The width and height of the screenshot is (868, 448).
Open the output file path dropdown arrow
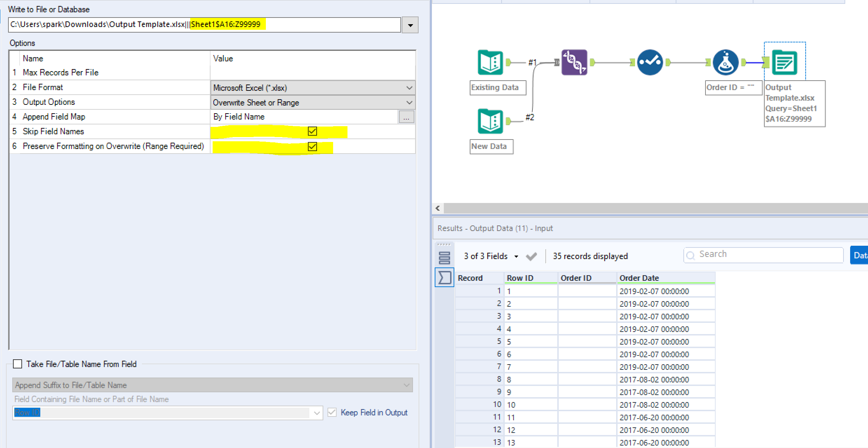410,25
